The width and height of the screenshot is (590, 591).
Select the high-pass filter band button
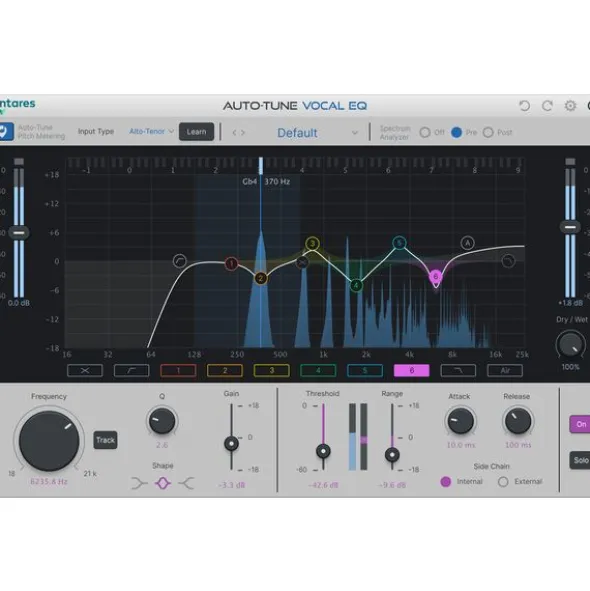132,371
